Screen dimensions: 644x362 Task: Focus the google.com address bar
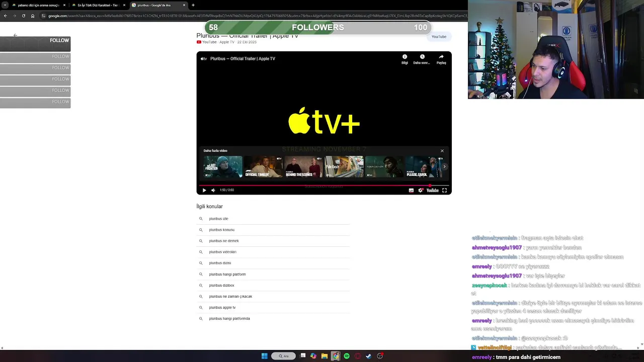click(x=254, y=16)
